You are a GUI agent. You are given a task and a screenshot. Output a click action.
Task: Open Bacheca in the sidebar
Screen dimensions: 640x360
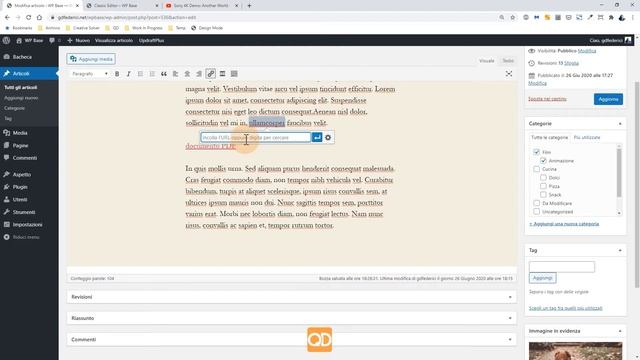point(22,57)
